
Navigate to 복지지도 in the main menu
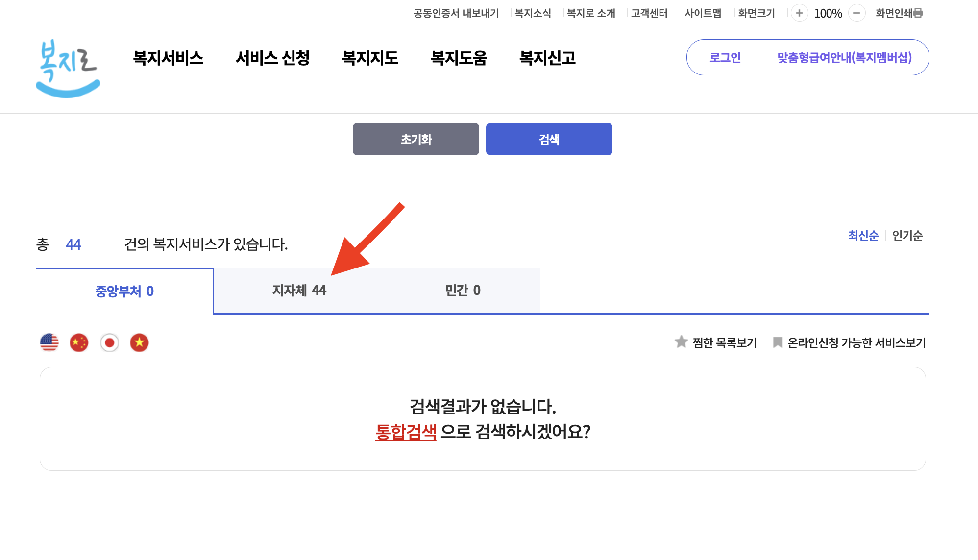(x=370, y=58)
